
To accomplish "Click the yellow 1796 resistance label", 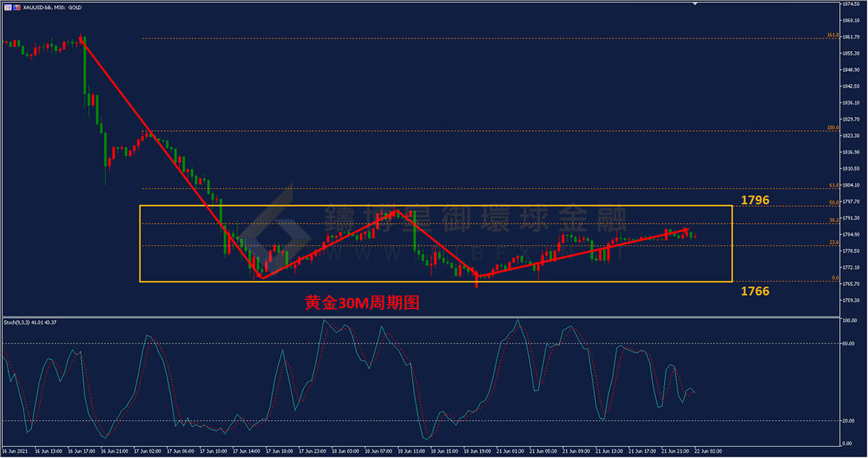I will (754, 200).
